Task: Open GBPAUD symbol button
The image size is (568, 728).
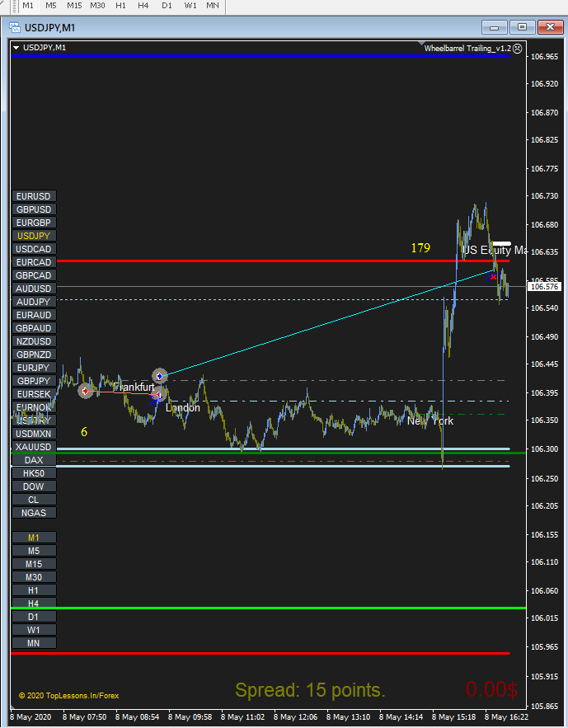Action: click(x=34, y=328)
